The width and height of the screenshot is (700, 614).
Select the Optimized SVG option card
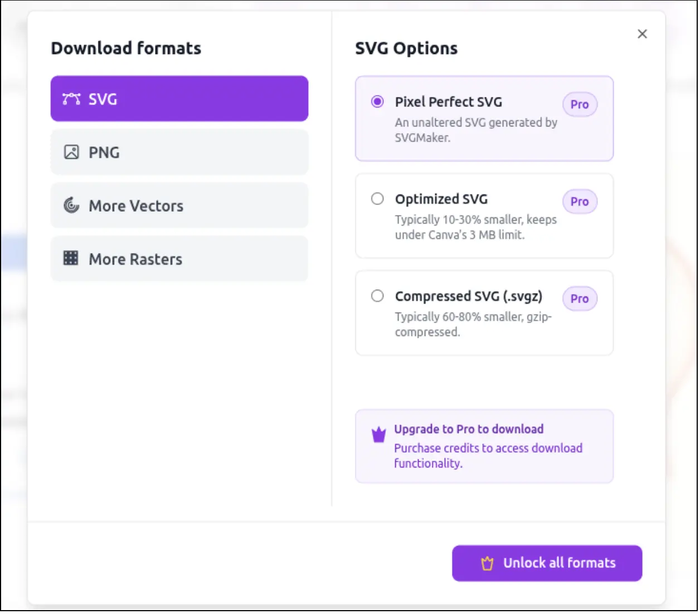[x=484, y=216]
